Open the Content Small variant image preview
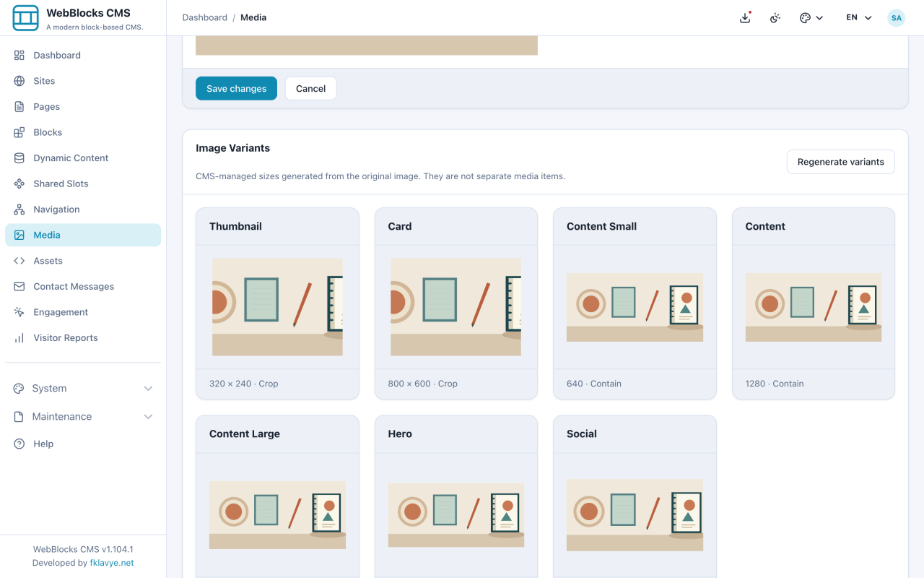Viewport: 924px width, 578px height. click(x=635, y=307)
